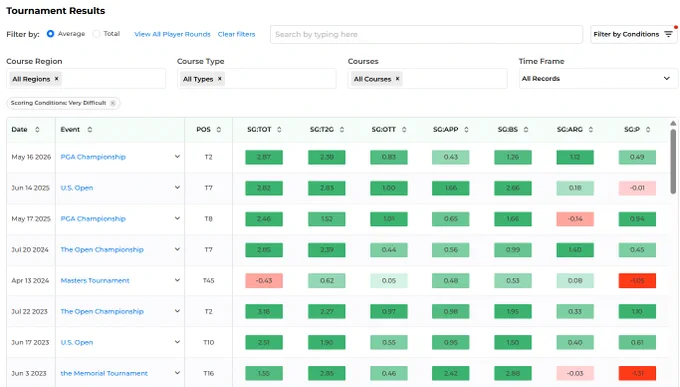Expand the Jul 20 2024 Open Championship row
The height and width of the screenshot is (387, 680).
pyautogui.click(x=177, y=249)
